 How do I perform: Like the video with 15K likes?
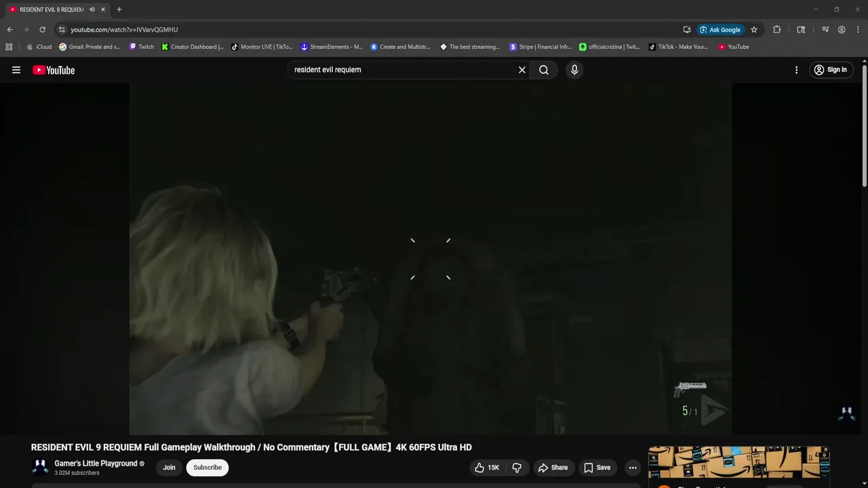(486, 468)
